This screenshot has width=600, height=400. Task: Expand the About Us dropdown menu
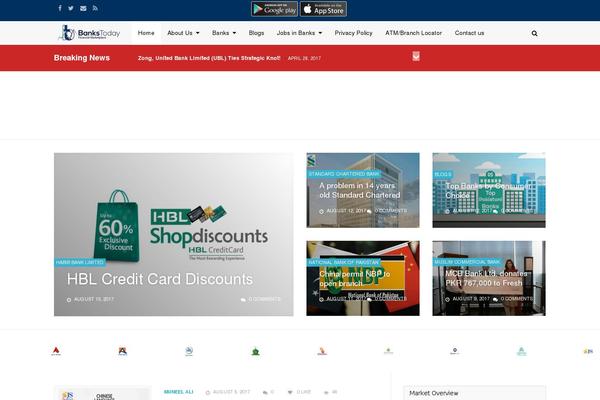183,33
